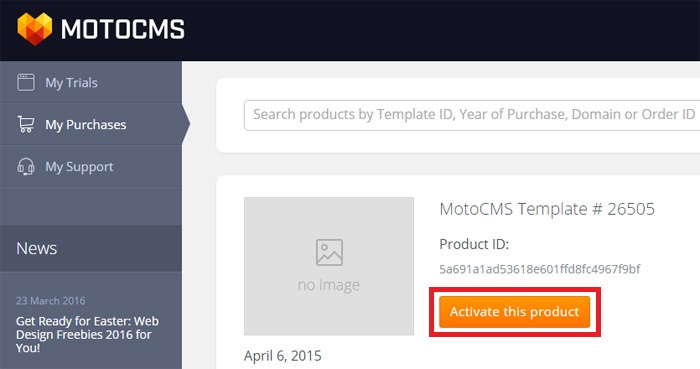
Task: Click the April 6, 2015 purchase date
Action: tap(283, 356)
